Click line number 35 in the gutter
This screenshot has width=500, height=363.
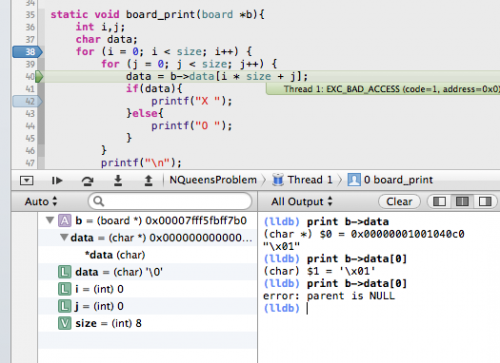(30, 15)
